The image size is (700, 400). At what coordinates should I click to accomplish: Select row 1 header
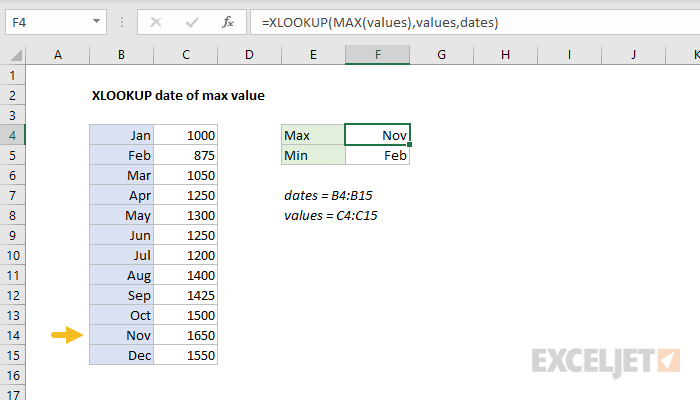click(x=12, y=75)
